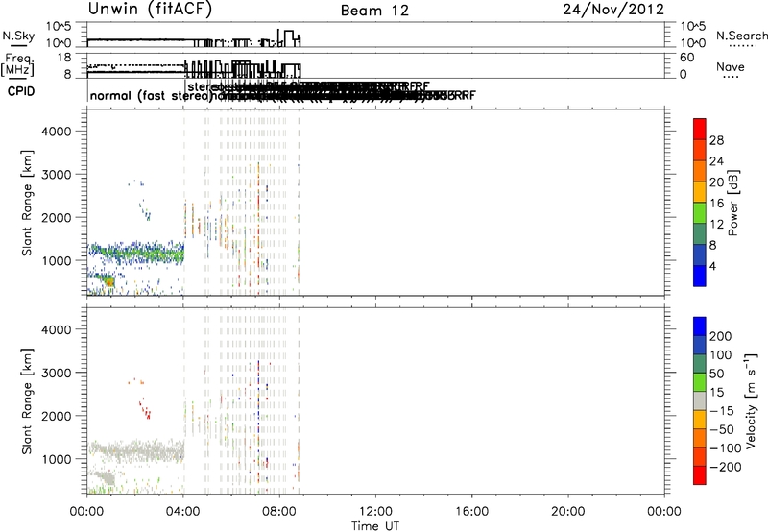Click the red velocity echoes near 2000 km
The width and height of the screenshot is (768, 532).
click(145, 409)
